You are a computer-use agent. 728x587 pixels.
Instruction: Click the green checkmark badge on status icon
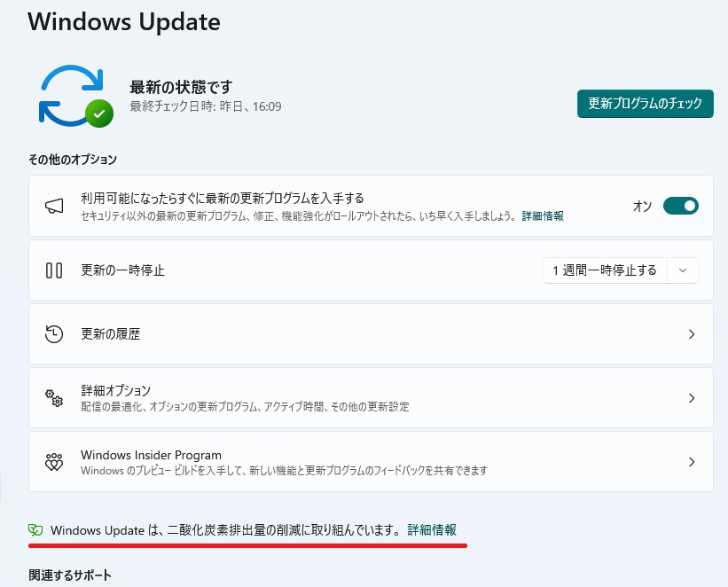[99, 113]
